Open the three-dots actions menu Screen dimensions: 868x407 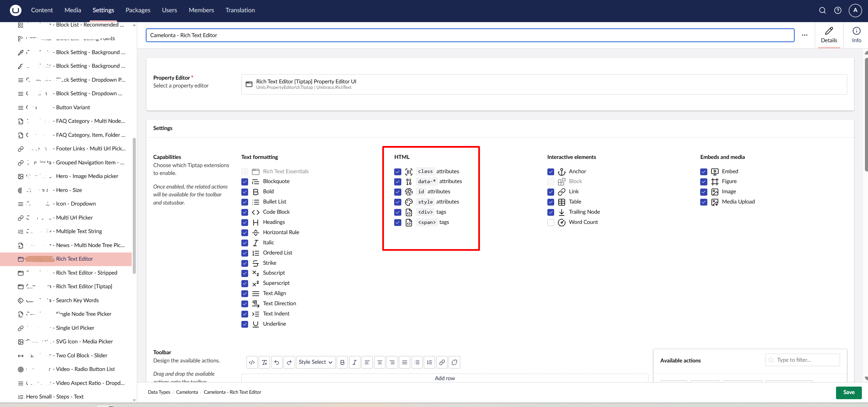pos(805,35)
